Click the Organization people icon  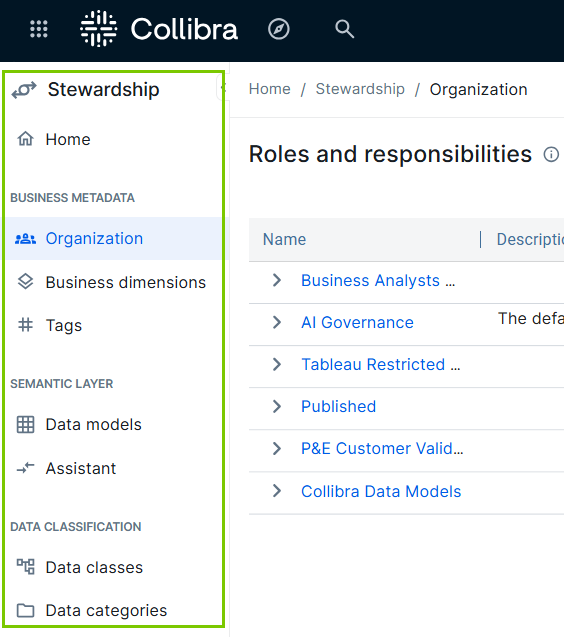coord(25,238)
